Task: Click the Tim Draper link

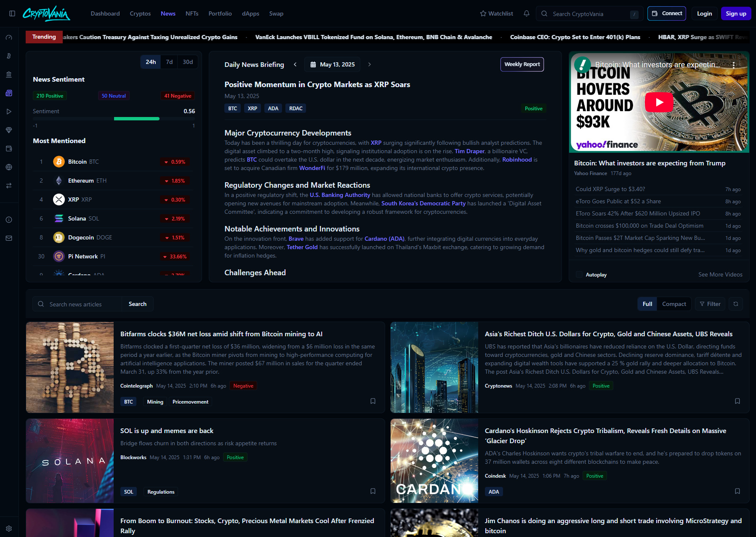Action: [x=469, y=151]
